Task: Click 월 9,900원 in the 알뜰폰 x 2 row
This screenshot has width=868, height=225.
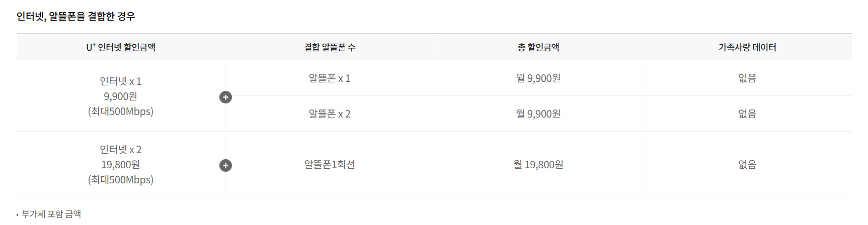Action: (x=538, y=114)
